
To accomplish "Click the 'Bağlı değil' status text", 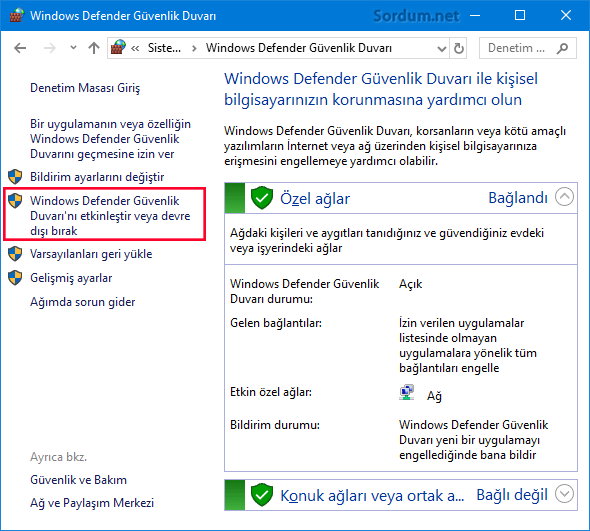I will click(512, 495).
